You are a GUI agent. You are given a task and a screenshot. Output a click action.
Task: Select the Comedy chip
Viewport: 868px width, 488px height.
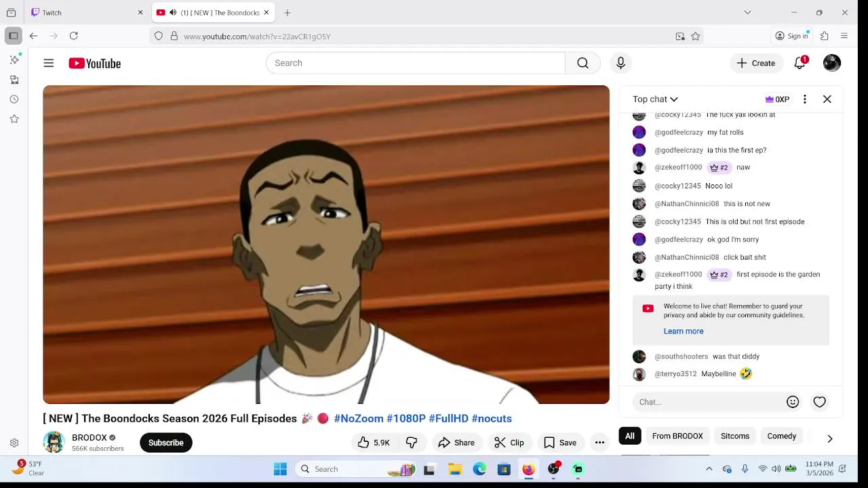tap(782, 436)
